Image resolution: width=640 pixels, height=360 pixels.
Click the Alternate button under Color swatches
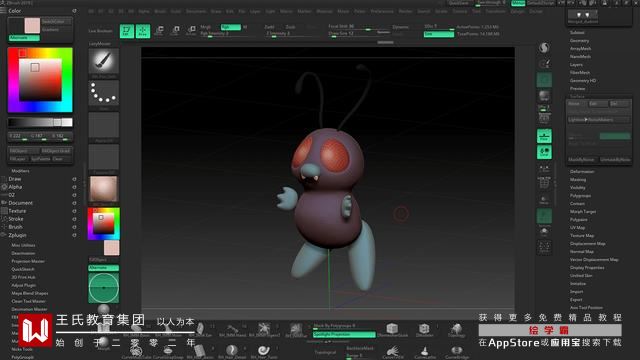pos(24,38)
